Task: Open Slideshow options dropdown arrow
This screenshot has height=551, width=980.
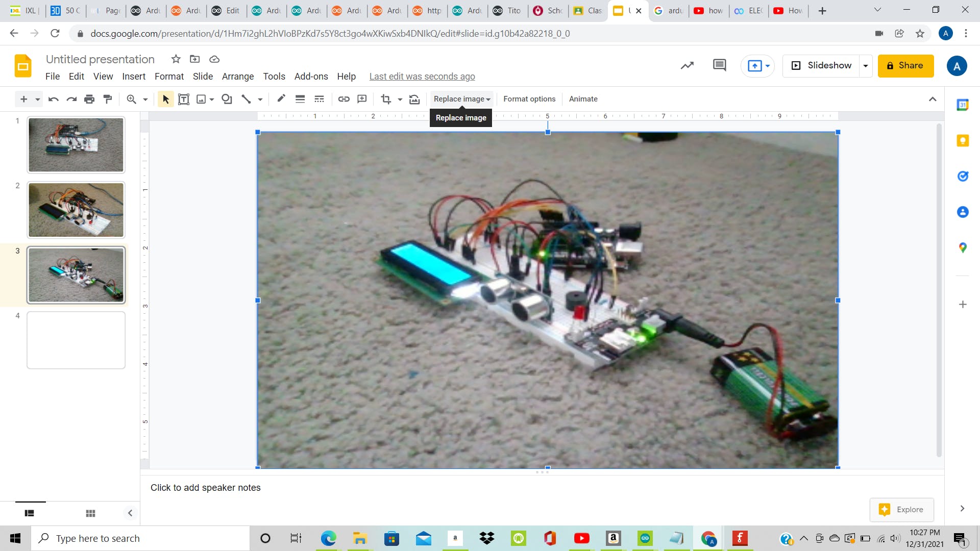Action: [x=866, y=66]
